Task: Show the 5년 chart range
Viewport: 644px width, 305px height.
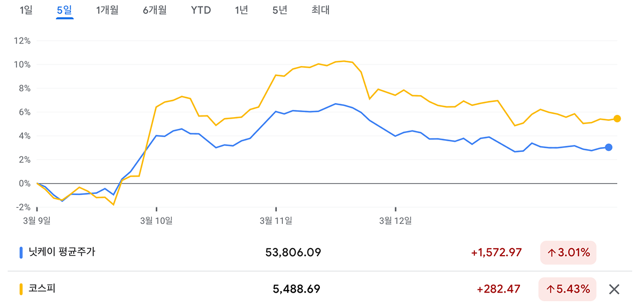Action: (x=280, y=10)
